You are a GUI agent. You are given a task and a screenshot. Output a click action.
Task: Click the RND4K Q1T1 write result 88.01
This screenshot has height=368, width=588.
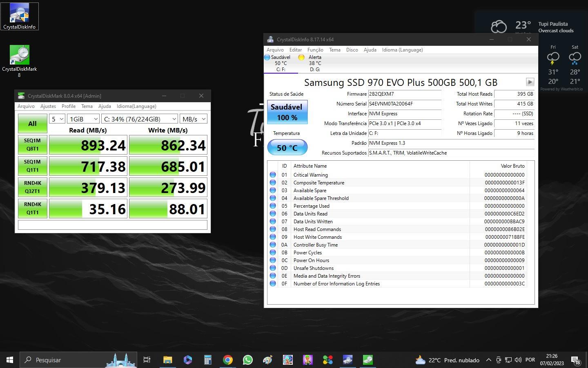168,209
